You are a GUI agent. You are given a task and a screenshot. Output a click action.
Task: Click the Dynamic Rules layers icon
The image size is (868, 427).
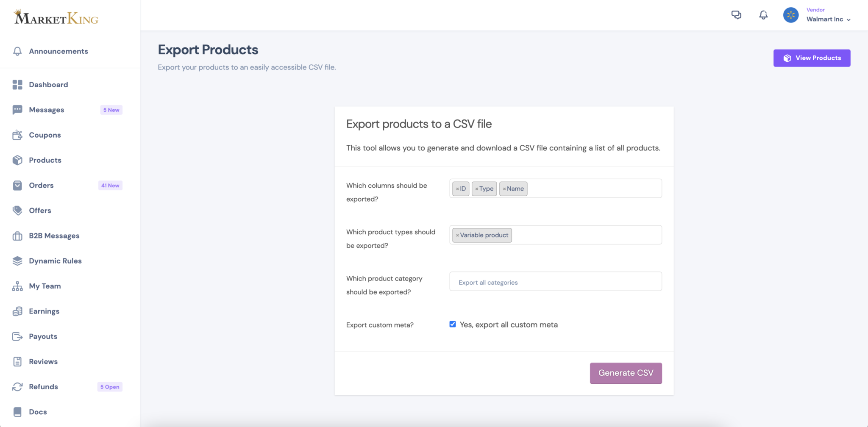[17, 261]
